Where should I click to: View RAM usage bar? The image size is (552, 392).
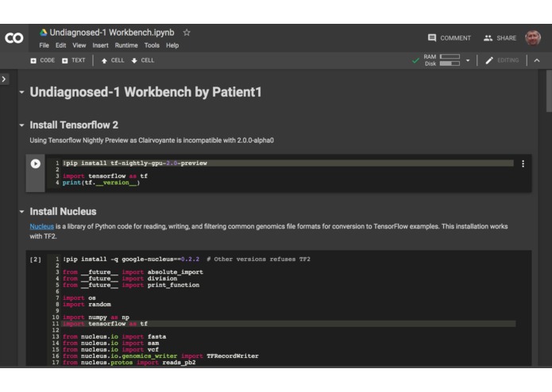point(450,56)
